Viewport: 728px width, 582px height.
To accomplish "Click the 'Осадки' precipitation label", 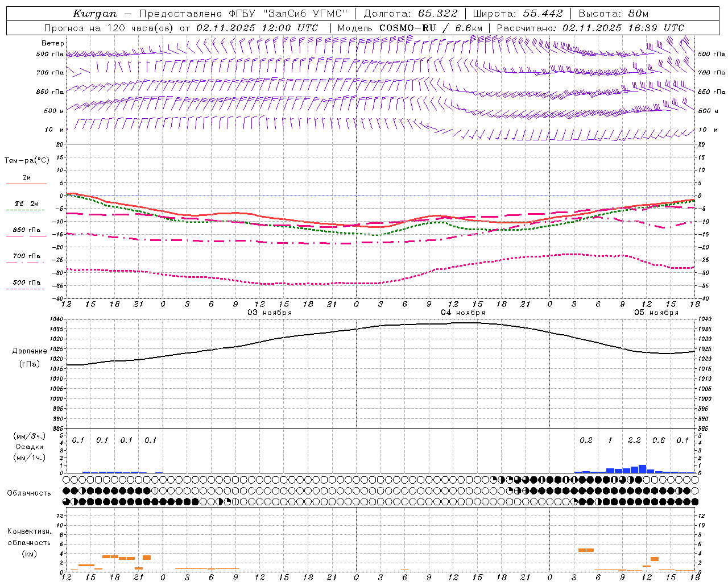I will tap(30, 447).
